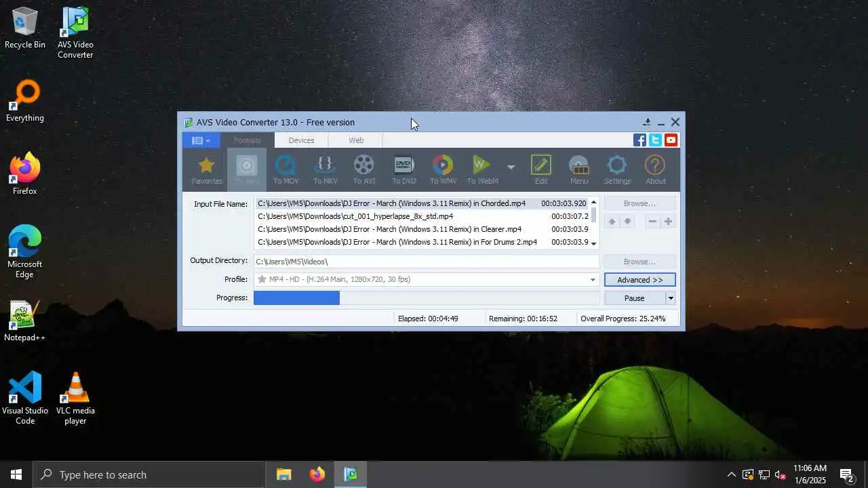Click the file list scroll down arrow
The width and height of the screenshot is (868, 488).
coord(594,243)
